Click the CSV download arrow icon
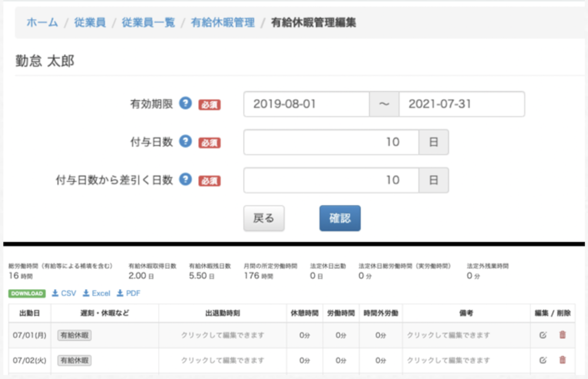The width and height of the screenshot is (588, 379). pos(55,293)
